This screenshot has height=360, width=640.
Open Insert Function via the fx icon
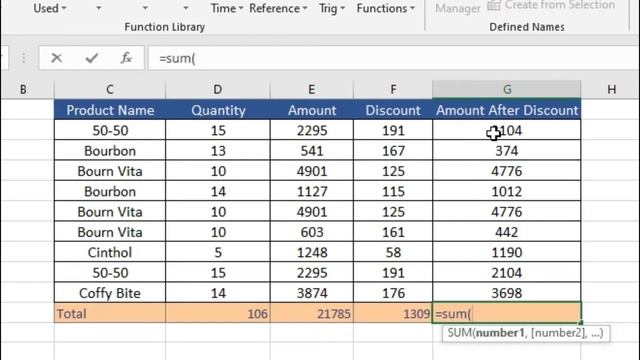126,58
